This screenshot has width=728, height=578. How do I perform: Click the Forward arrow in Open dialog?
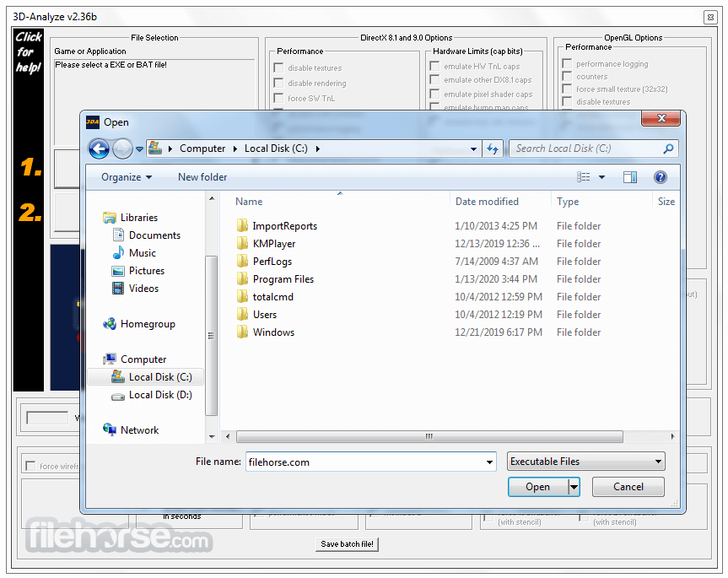122,149
